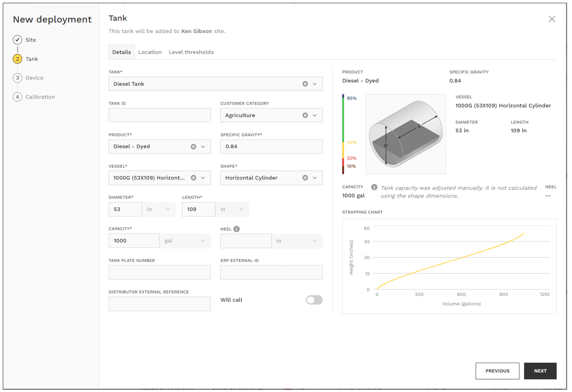
Task: Click the step 3 Device circle
Action: pyautogui.click(x=17, y=78)
